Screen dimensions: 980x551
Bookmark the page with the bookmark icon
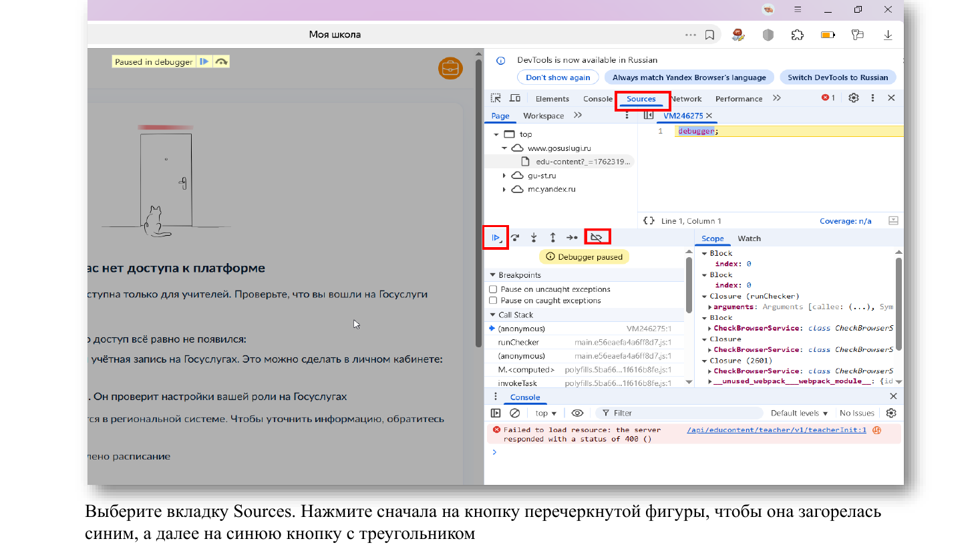pos(709,35)
